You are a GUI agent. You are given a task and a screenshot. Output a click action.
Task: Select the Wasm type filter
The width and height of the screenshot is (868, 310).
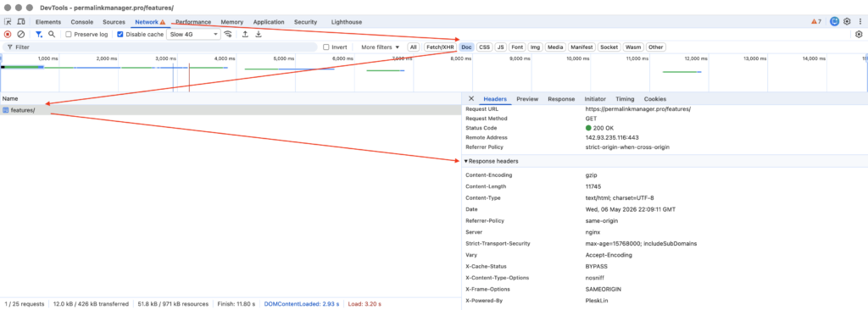(x=633, y=47)
